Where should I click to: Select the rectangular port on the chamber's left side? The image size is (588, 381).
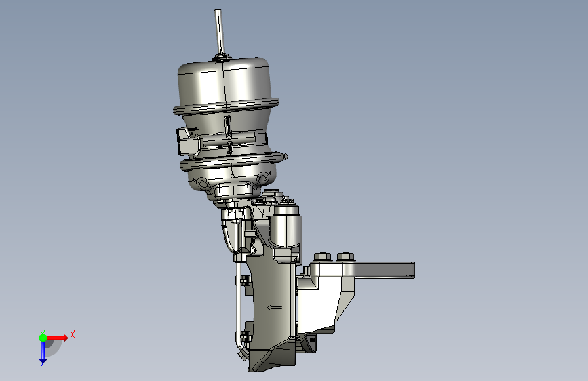pos(187,142)
